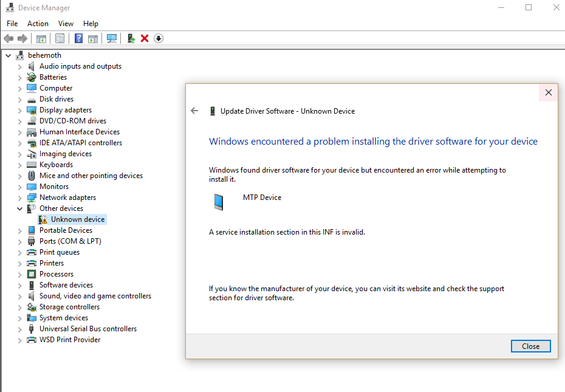Click the back arrow in Update Driver dialog

click(194, 111)
